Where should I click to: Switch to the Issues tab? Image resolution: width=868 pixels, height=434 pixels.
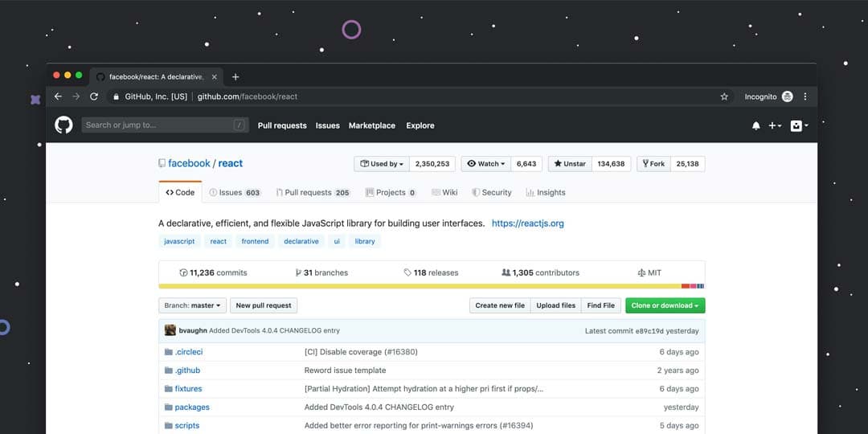pyautogui.click(x=235, y=193)
